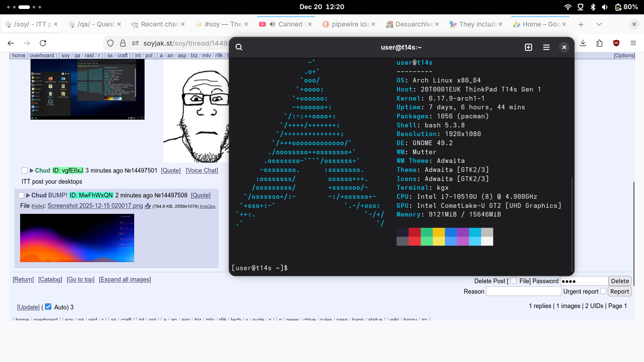Open the Firefox application menu
This screenshot has height=362, width=644.
[633, 43]
